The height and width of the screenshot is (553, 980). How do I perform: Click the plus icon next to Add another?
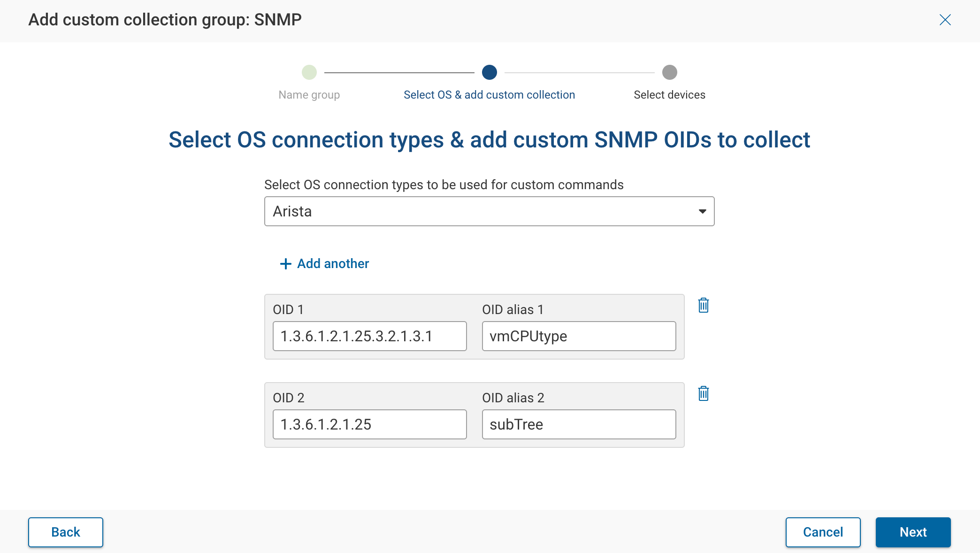[x=285, y=264]
